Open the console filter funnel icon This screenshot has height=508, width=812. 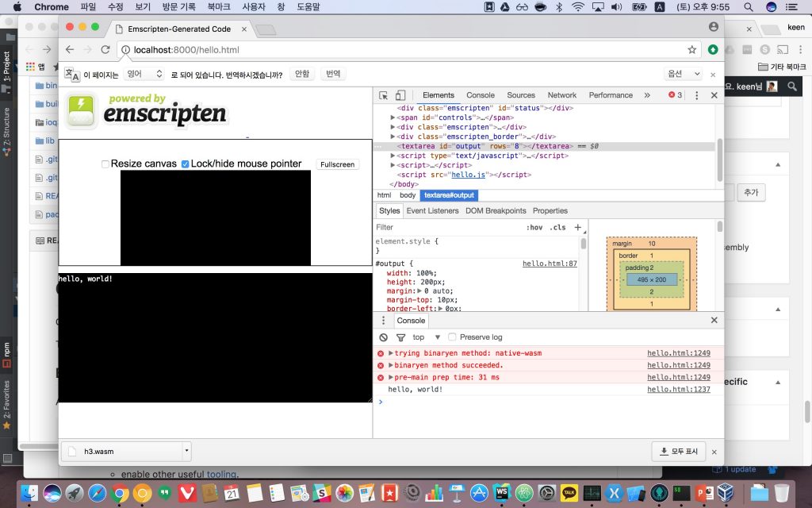tap(400, 337)
